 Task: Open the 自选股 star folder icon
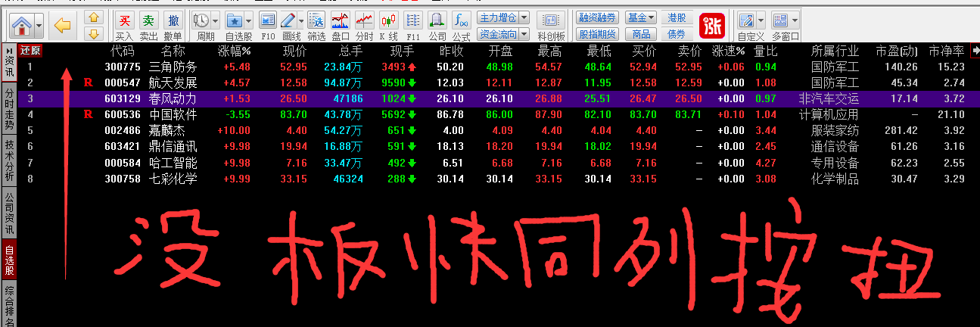tap(235, 20)
